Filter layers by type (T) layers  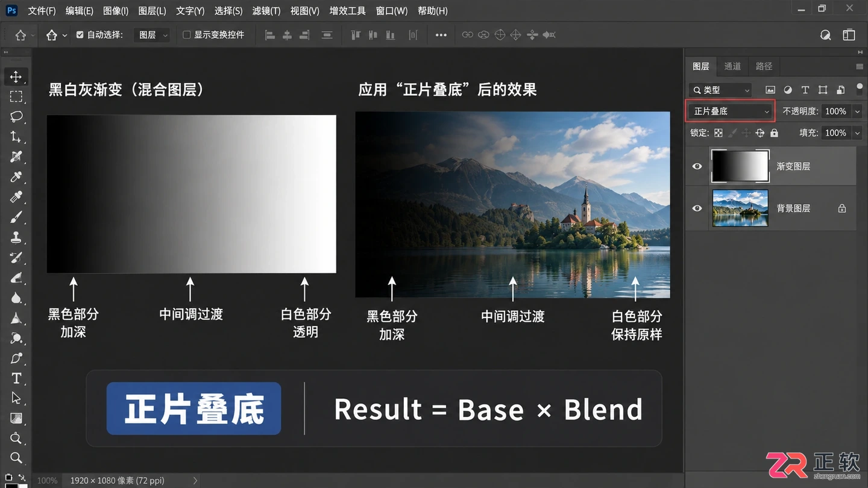point(805,90)
